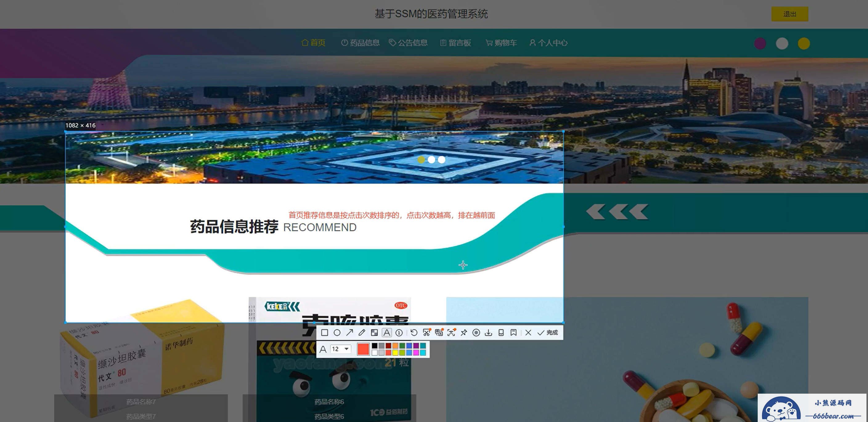This screenshot has width=868, height=422.
Task: Pick the black color swatch
Action: (x=375, y=346)
